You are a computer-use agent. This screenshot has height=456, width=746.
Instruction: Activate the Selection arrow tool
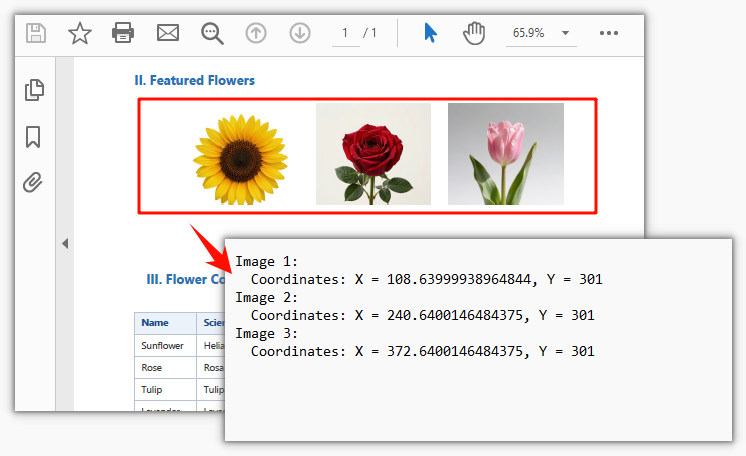tap(430, 33)
